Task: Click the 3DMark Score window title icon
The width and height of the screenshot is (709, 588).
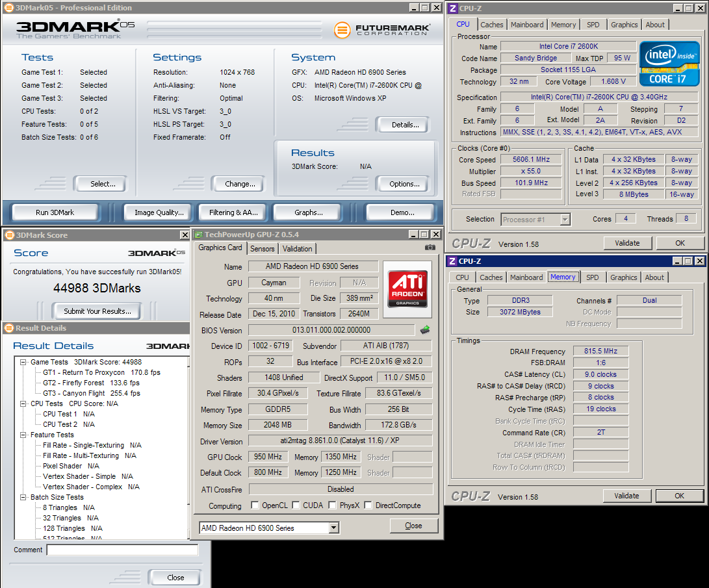Action: point(10,235)
